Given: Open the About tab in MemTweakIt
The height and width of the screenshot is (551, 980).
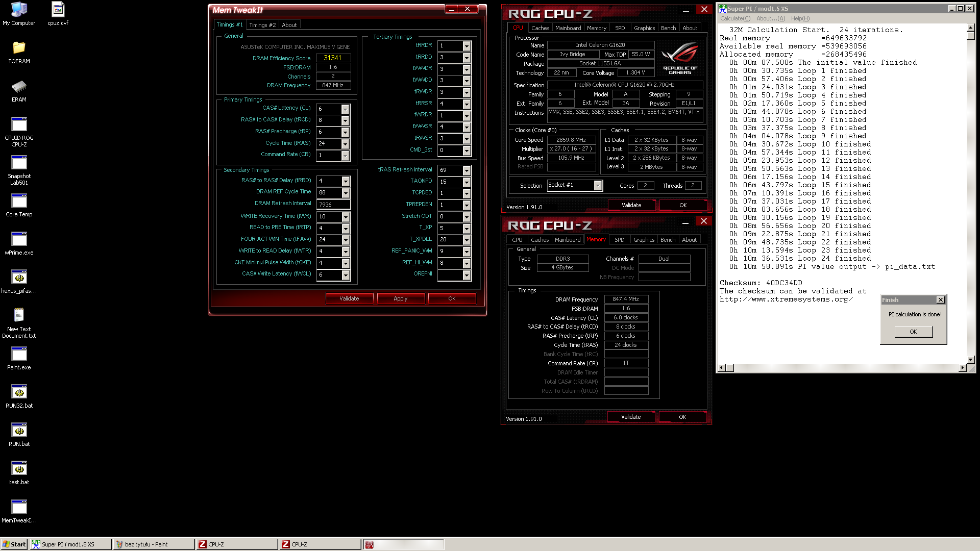Looking at the screenshot, I should (x=289, y=25).
